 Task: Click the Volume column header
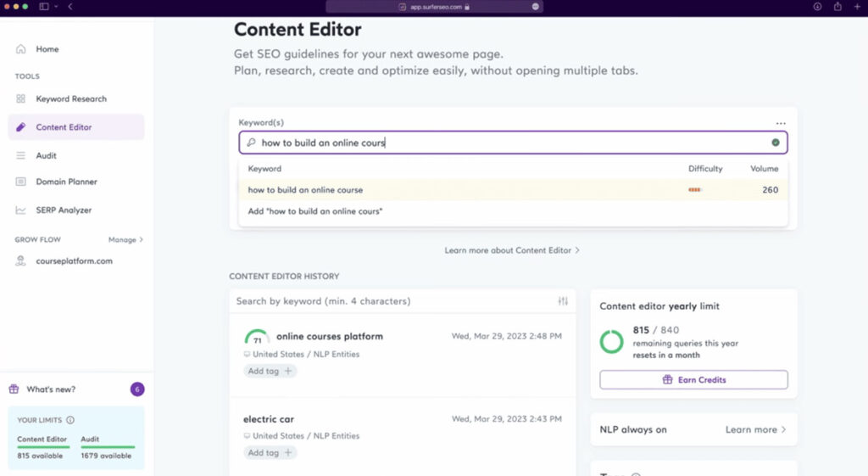(764, 169)
